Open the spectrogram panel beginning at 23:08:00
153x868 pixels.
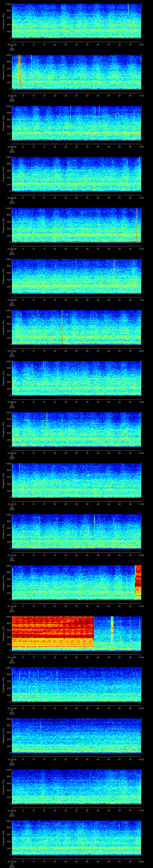pyautogui.click(x=76, y=378)
